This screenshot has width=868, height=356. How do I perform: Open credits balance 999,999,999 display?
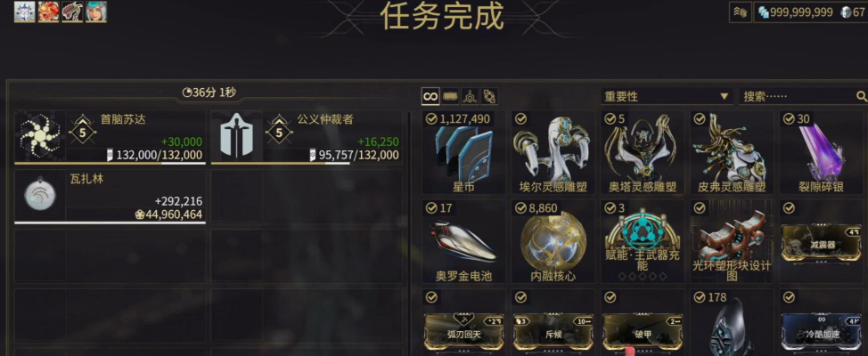click(x=795, y=12)
